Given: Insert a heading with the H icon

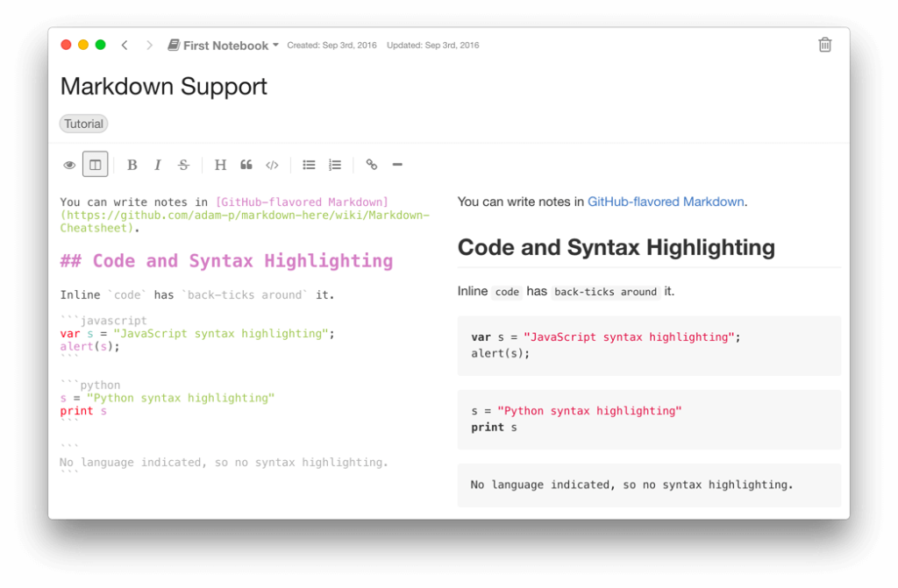Looking at the screenshot, I should click(220, 164).
